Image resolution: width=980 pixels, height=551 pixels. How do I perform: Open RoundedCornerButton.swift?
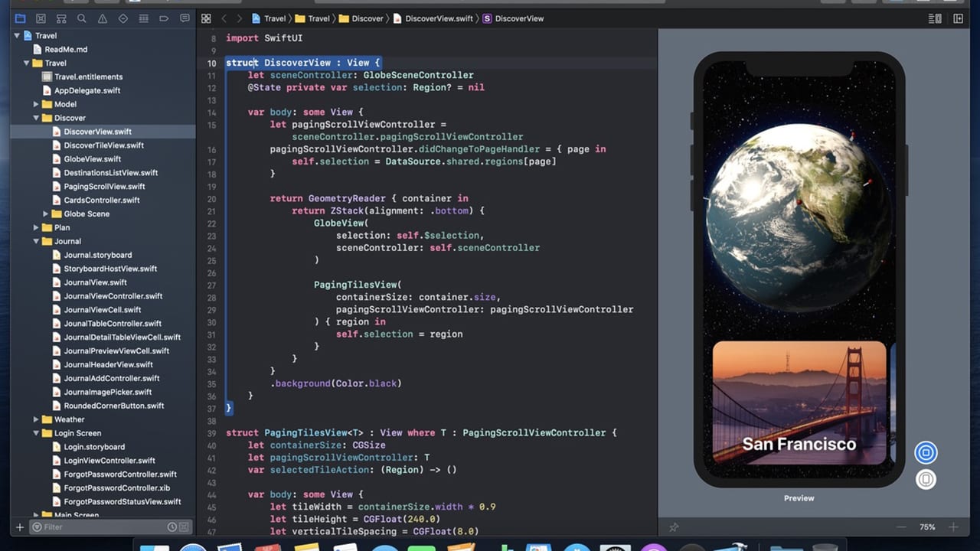[x=113, y=406]
